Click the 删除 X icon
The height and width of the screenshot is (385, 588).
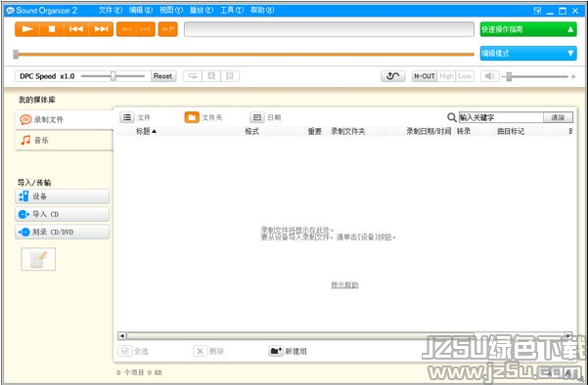(201, 351)
